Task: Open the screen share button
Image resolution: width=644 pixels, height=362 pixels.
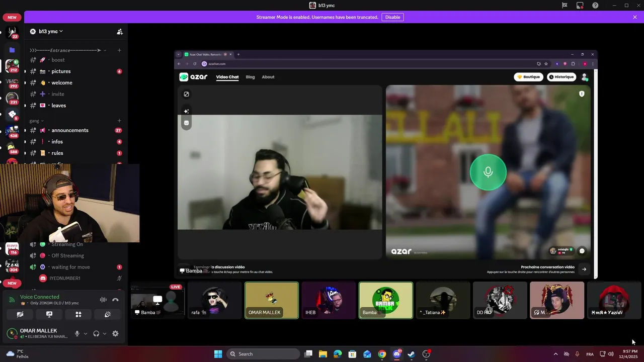Action: (x=49, y=314)
